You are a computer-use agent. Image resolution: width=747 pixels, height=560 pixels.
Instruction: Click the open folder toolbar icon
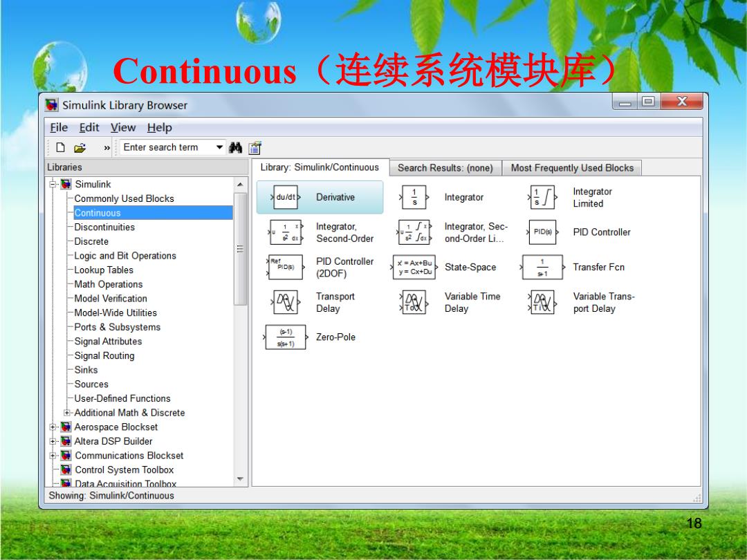point(80,148)
